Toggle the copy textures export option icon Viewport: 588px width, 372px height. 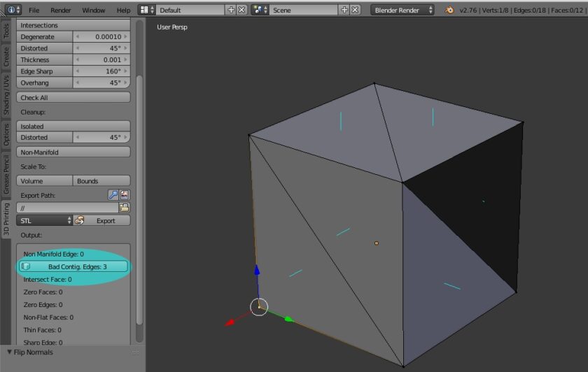(125, 195)
